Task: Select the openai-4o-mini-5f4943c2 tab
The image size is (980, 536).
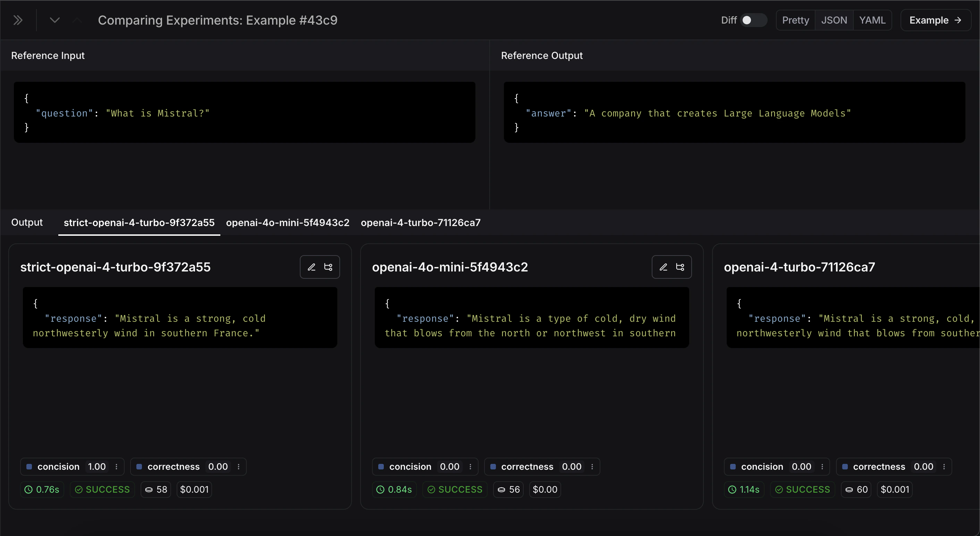Action: coord(288,223)
